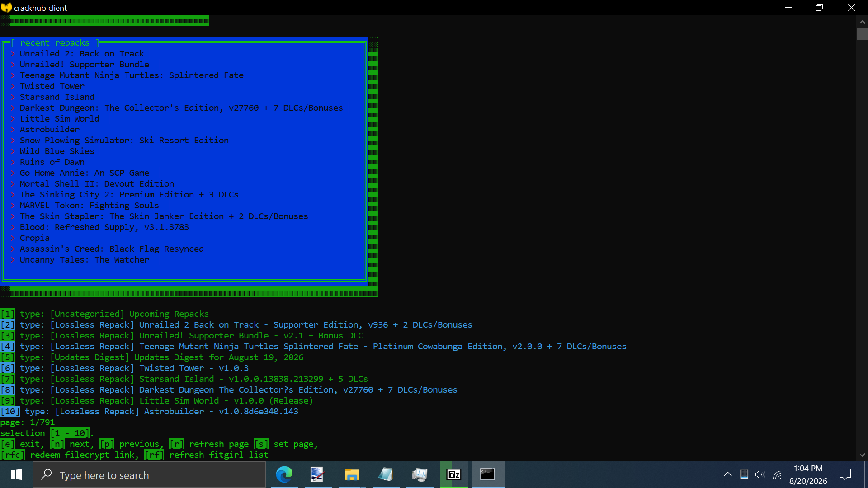This screenshot has width=868, height=488.
Task: Click Astrobuilder in recent repacks list
Action: [49, 130]
